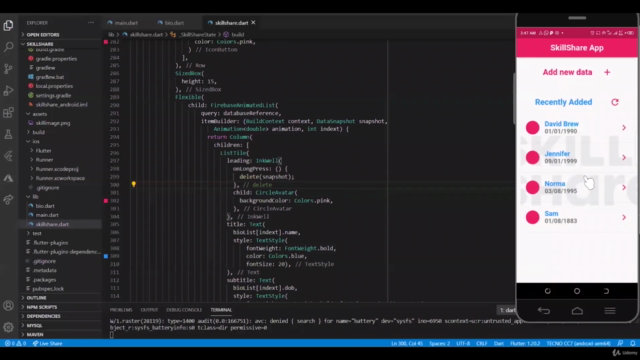The height and width of the screenshot is (360, 640).
Task: Click the notification bell in status bar
Action: [x=632, y=343]
